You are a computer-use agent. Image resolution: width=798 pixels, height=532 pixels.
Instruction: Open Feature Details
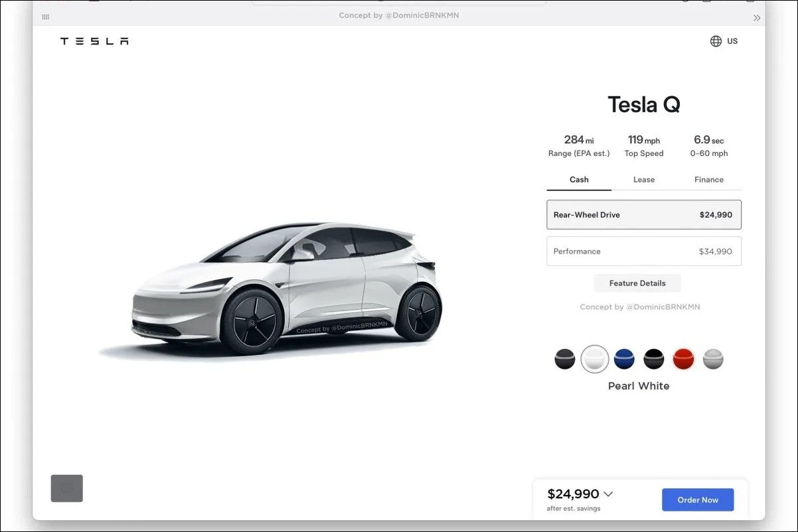(x=637, y=283)
